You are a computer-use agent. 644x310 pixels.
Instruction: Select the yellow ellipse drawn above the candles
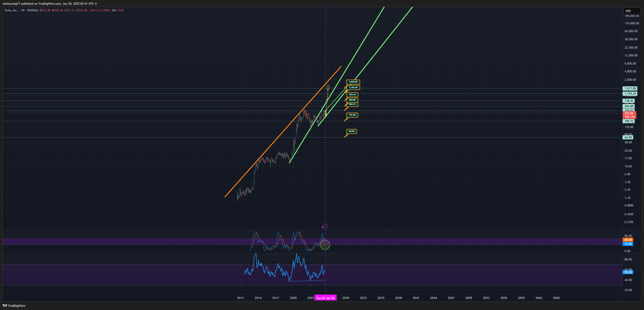tap(328, 87)
